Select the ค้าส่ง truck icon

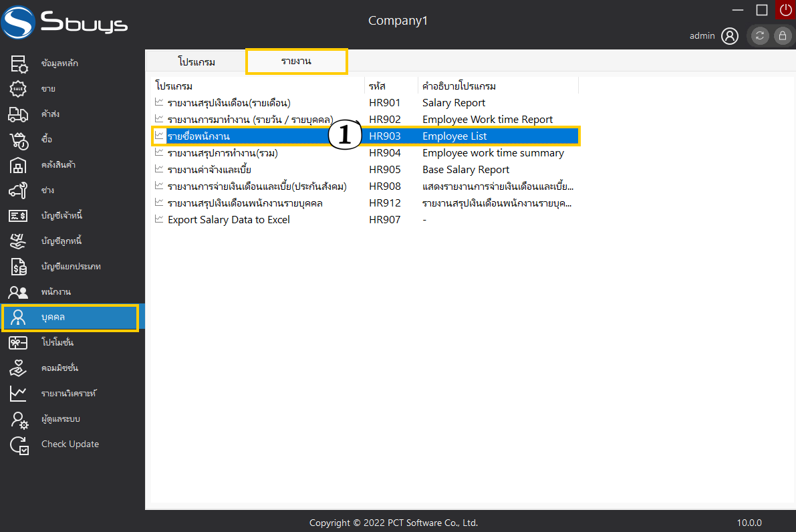[x=18, y=114]
